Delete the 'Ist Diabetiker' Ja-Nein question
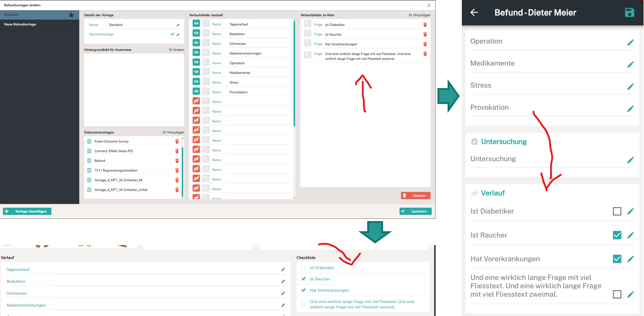Screen dimensions: 644x316 click(x=425, y=25)
